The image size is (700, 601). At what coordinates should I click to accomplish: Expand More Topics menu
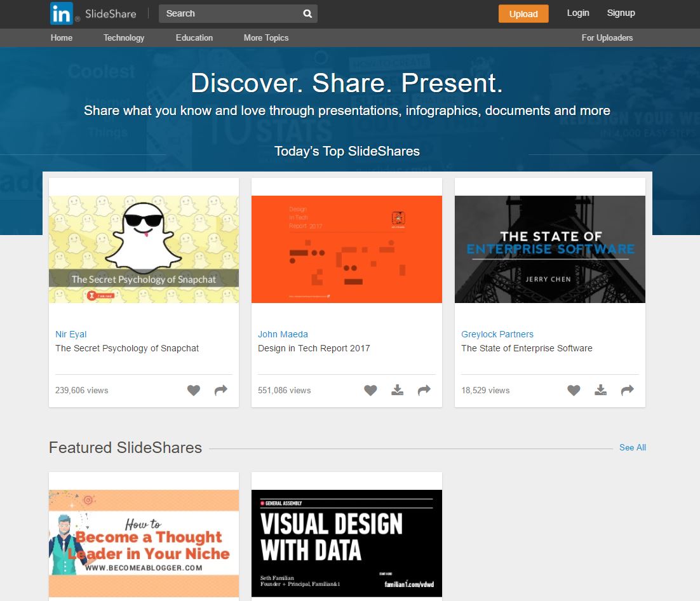pyautogui.click(x=266, y=38)
